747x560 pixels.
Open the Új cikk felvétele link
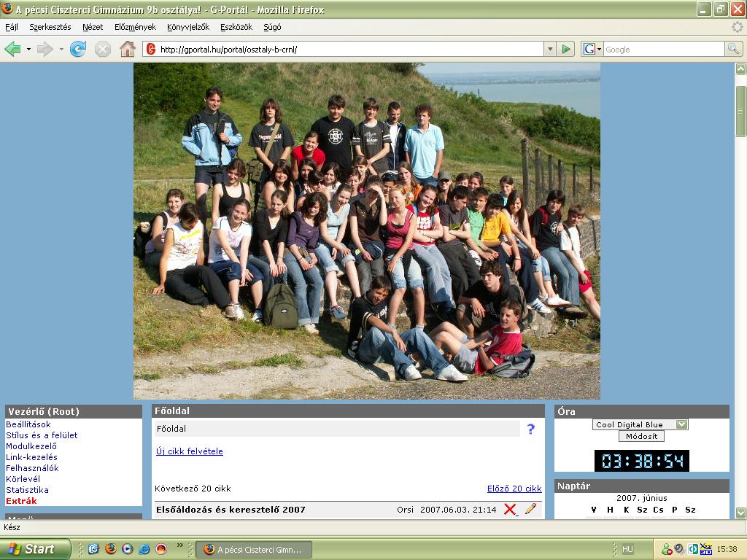click(x=190, y=451)
